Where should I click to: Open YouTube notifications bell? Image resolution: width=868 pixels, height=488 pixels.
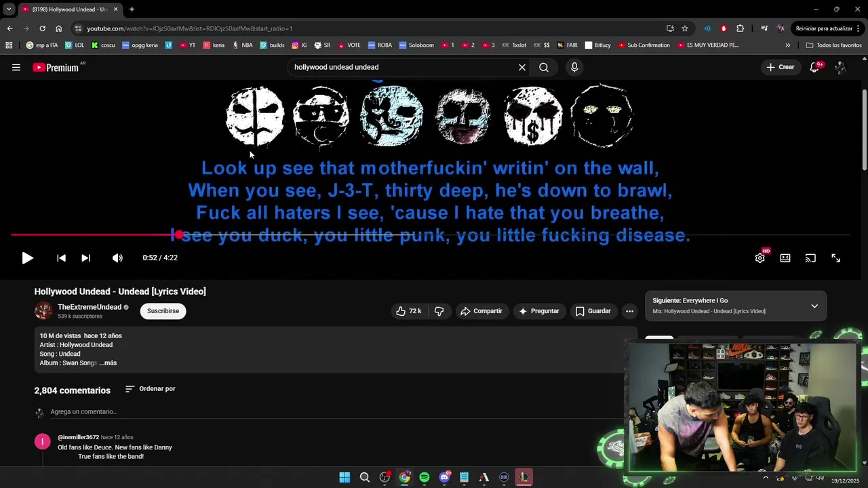[x=815, y=67]
